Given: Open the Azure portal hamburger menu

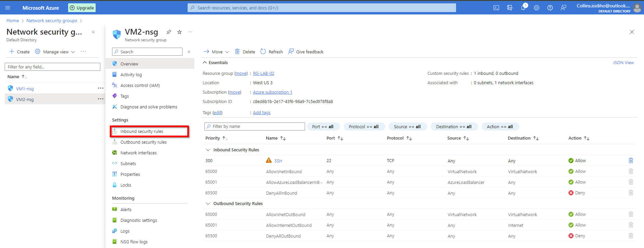Looking at the screenshot, I should [x=8, y=8].
